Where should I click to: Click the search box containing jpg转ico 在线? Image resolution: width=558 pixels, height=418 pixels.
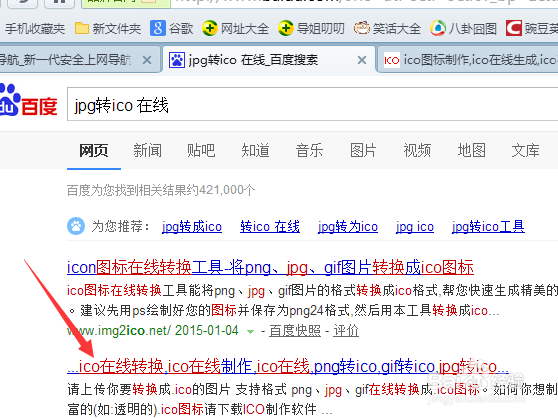[312, 105]
